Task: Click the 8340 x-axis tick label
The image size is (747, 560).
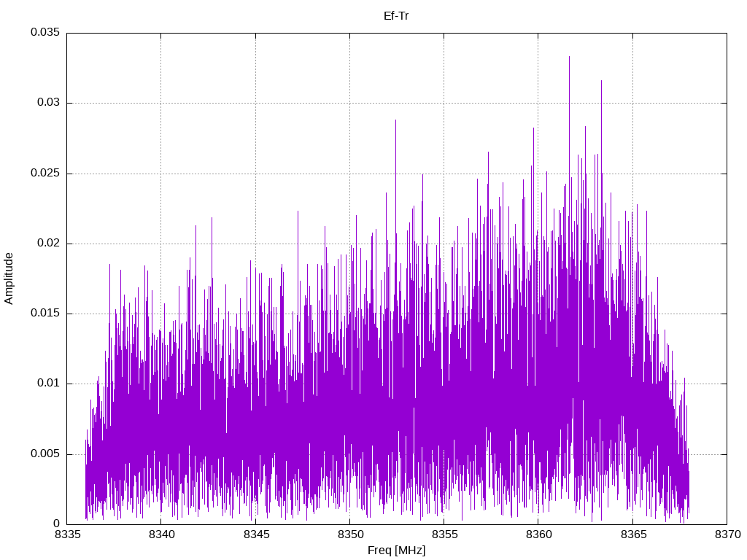Action: pyautogui.click(x=161, y=534)
